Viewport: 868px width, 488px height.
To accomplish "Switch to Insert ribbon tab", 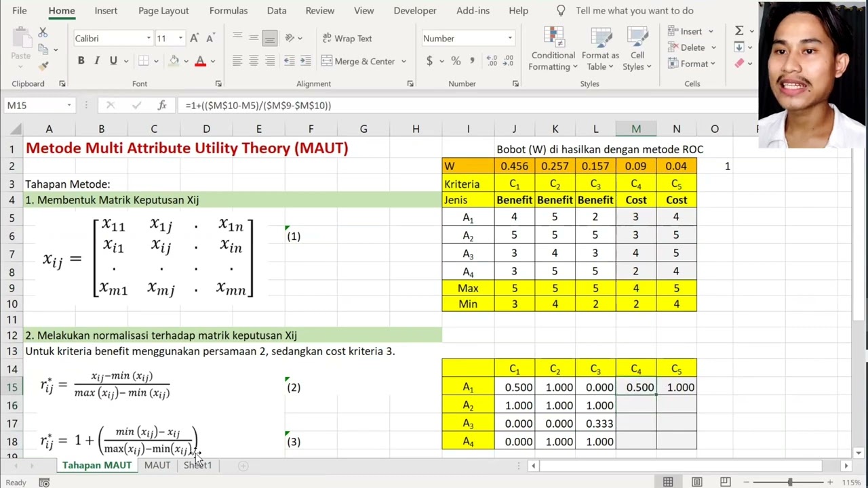I will pos(106,10).
